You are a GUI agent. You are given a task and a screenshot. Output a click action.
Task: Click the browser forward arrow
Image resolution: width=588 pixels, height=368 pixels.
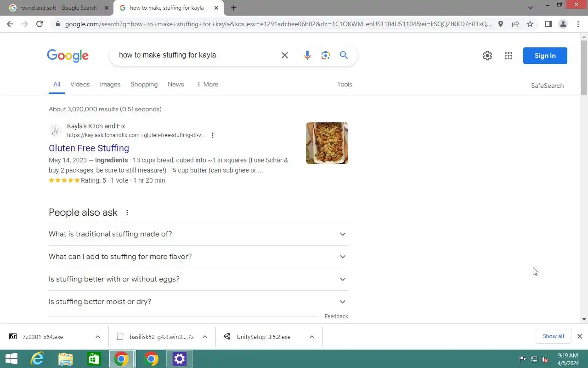click(x=25, y=24)
